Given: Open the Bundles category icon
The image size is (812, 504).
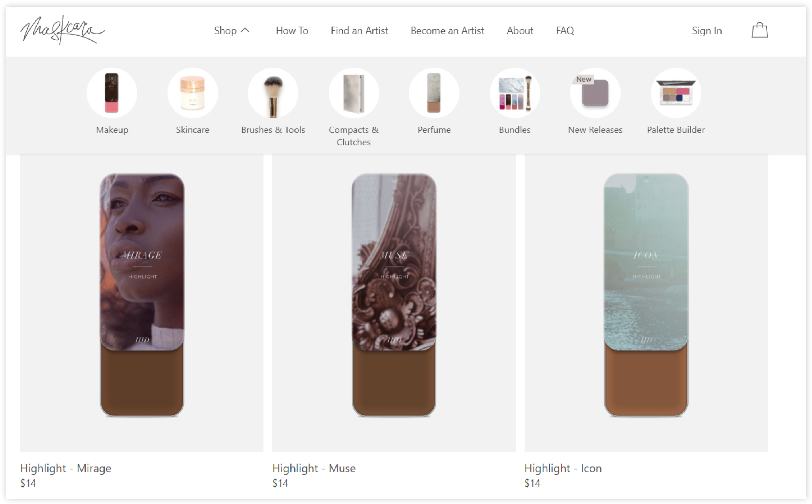Looking at the screenshot, I should click(515, 93).
